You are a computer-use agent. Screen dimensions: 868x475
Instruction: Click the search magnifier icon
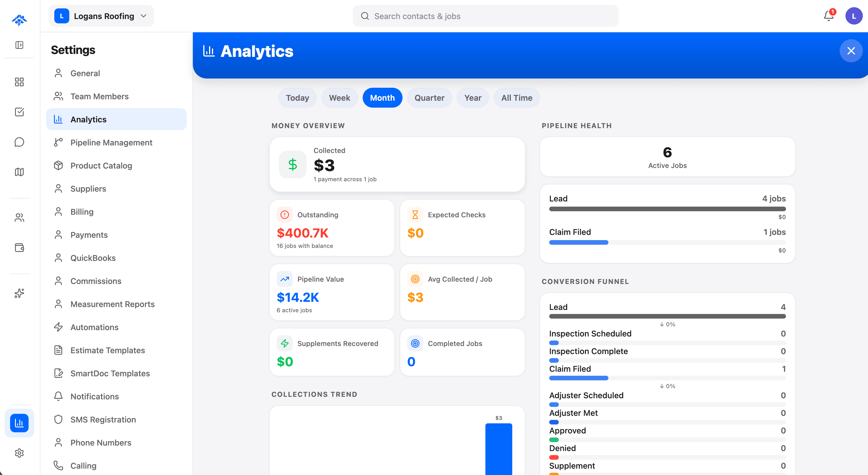click(365, 16)
